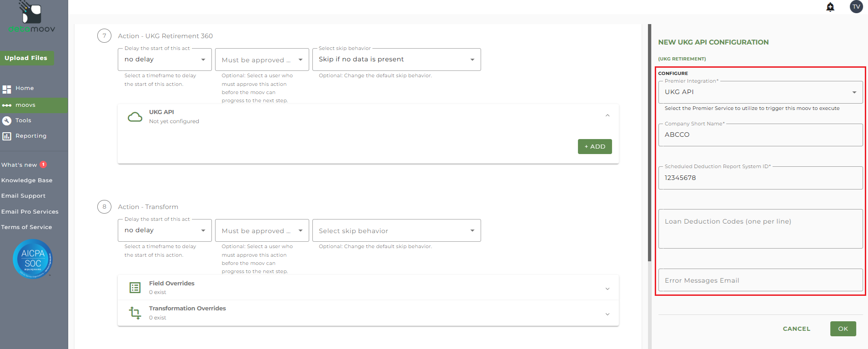Open the Premier Integration UKG API dropdown
Viewport: 868px width, 349px height.
point(760,92)
